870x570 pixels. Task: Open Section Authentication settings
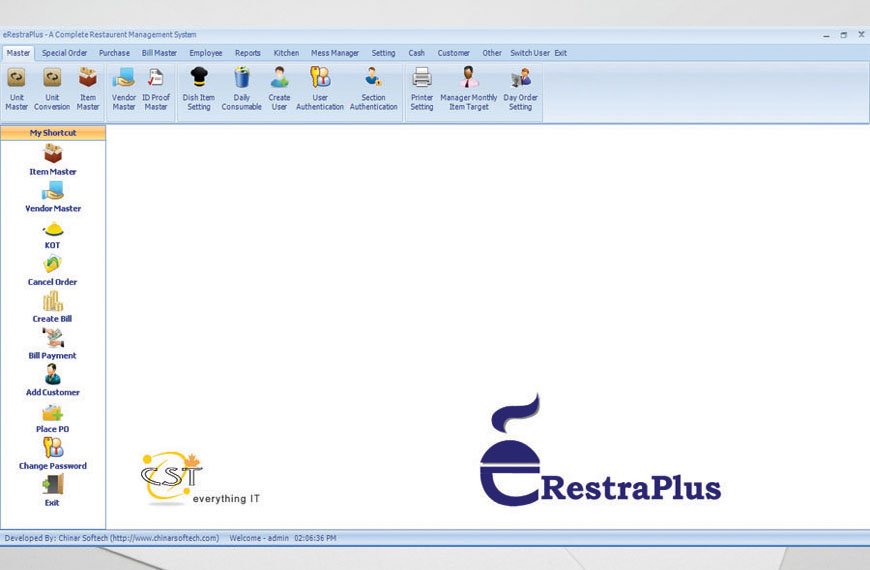pos(373,89)
